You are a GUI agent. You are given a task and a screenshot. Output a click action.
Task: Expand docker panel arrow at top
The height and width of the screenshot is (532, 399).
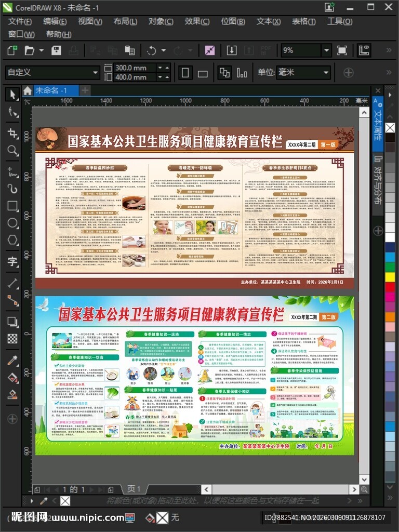(x=390, y=95)
